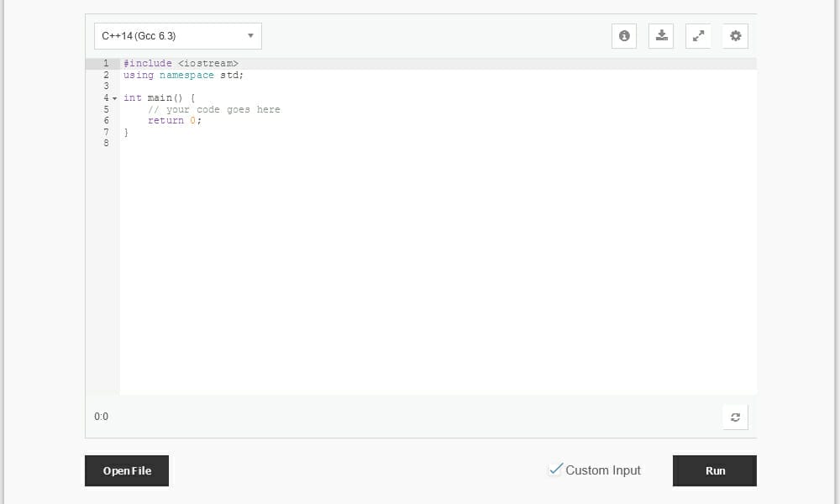
Task: Click the C++14 (Gcc 6.3) combo box
Action: click(x=176, y=35)
